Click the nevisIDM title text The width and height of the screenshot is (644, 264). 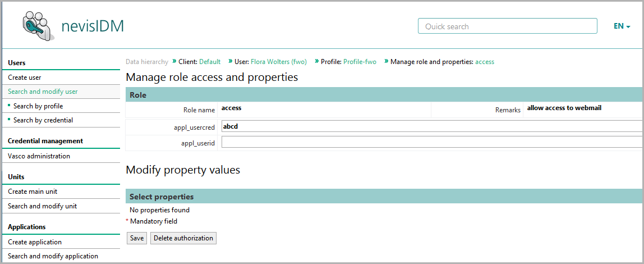point(93,26)
